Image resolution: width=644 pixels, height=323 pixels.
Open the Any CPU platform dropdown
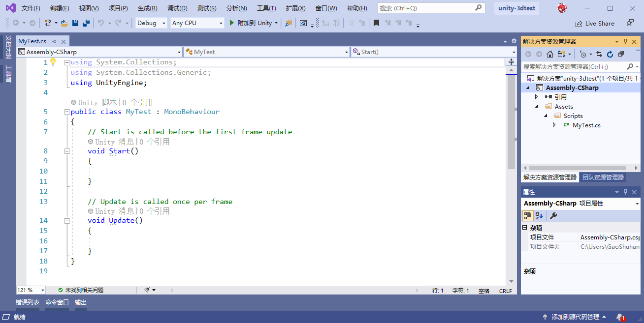pyautogui.click(x=197, y=23)
